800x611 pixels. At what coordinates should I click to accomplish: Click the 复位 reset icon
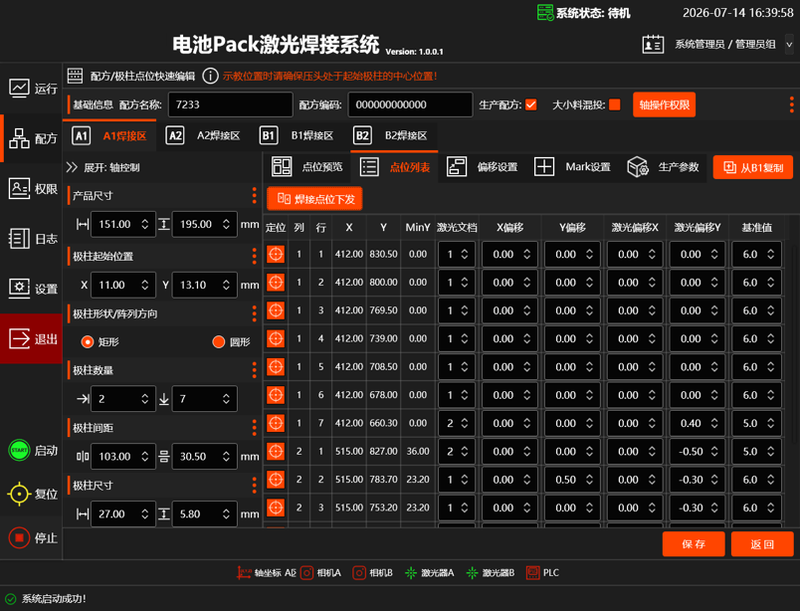(x=19, y=494)
